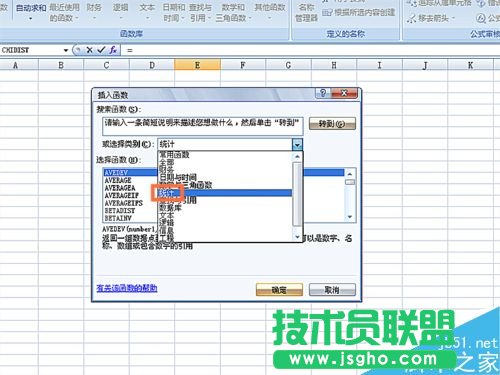This screenshot has height=375, width=500.
Task: Select column J header
Action: tap(425, 65)
